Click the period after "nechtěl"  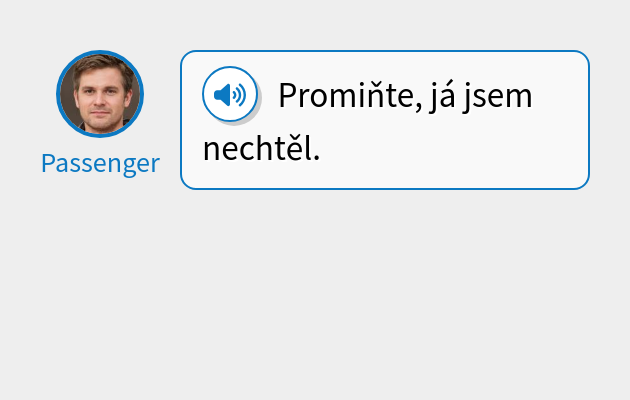click(x=316, y=158)
